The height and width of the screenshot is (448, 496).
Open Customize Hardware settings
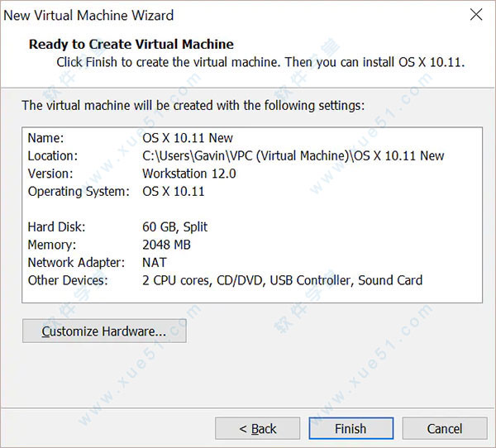click(104, 331)
